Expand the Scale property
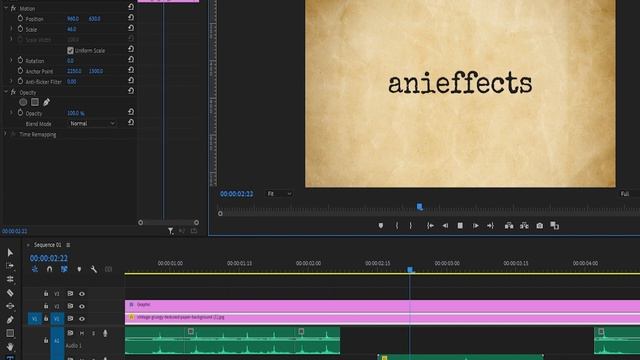 coord(11,29)
